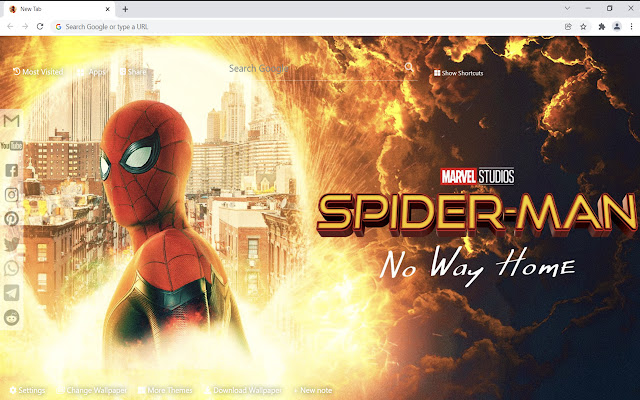
Task: Open the YouTube sidebar shortcut
Action: (x=11, y=145)
